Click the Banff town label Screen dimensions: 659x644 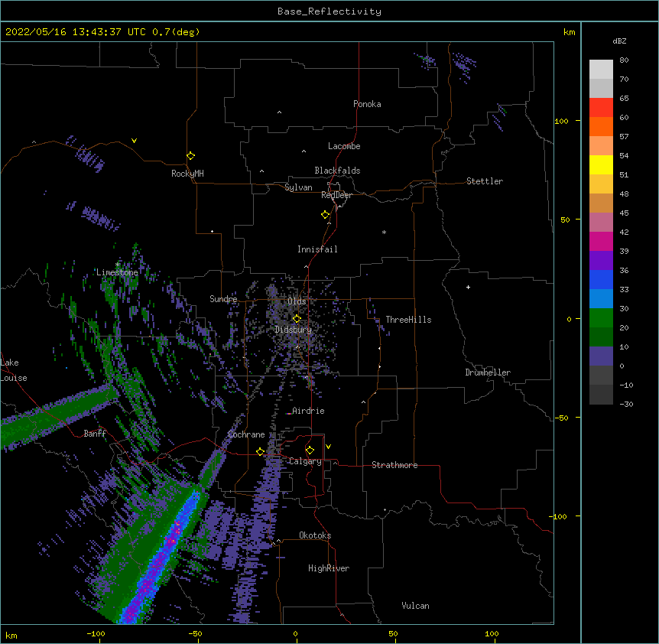(x=95, y=434)
